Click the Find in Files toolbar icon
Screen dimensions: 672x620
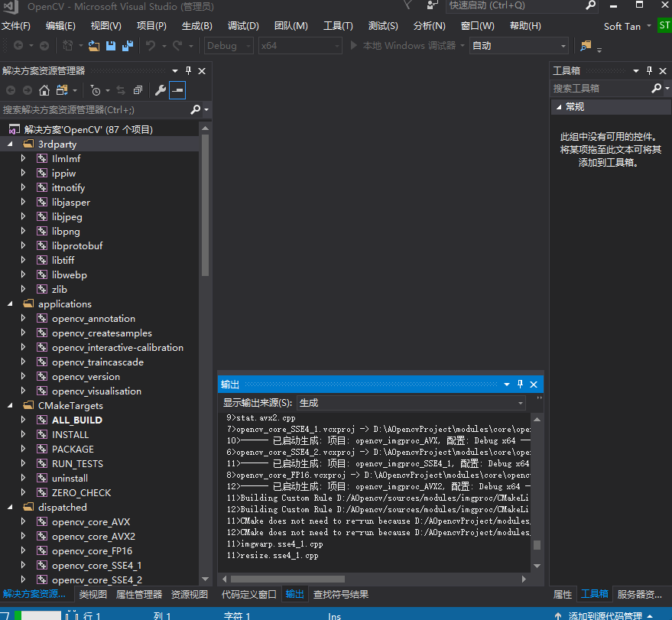click(586, 45)
